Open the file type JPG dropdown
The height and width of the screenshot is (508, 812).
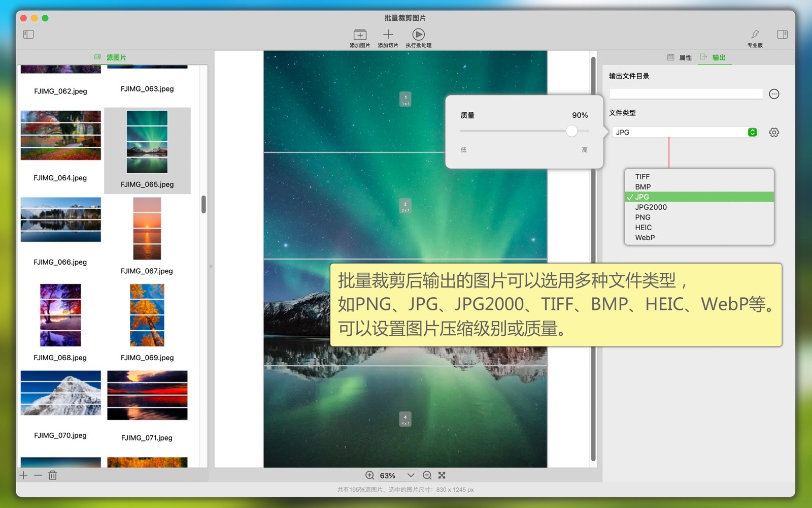click(685, 133)
